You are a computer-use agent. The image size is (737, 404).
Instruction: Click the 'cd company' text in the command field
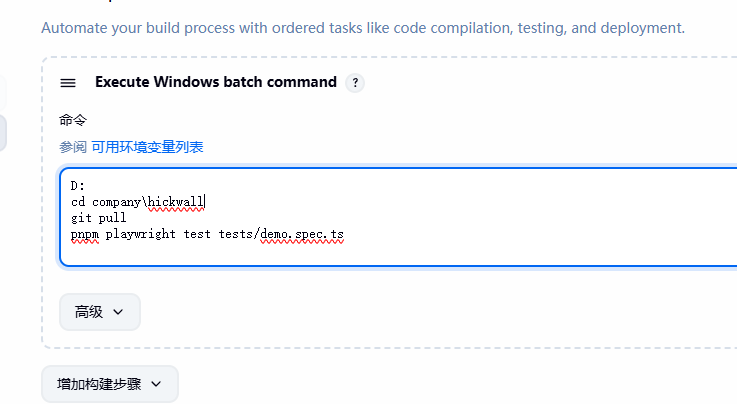107,202
